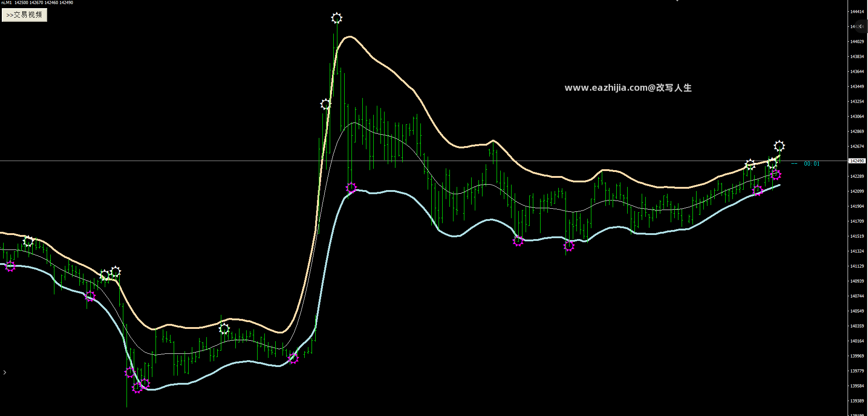
Task: Click the 140744 price axis label
Action: [x=857, y=296]
